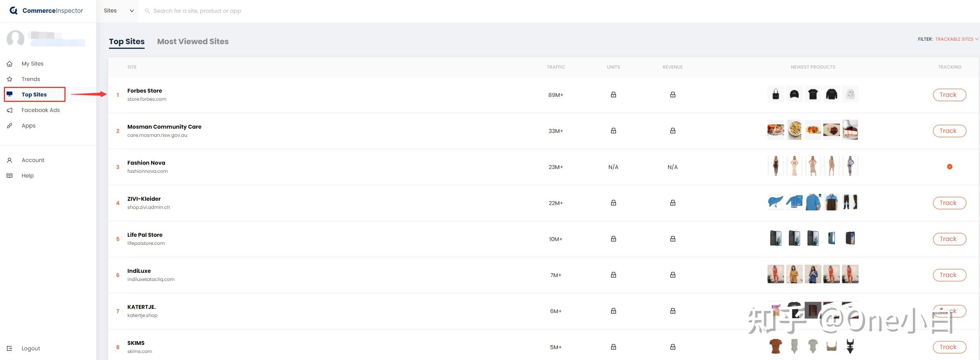This screenshot has height=360, width=980.
Task: Open the skims.com site link
Action: [x=140, y=351]
